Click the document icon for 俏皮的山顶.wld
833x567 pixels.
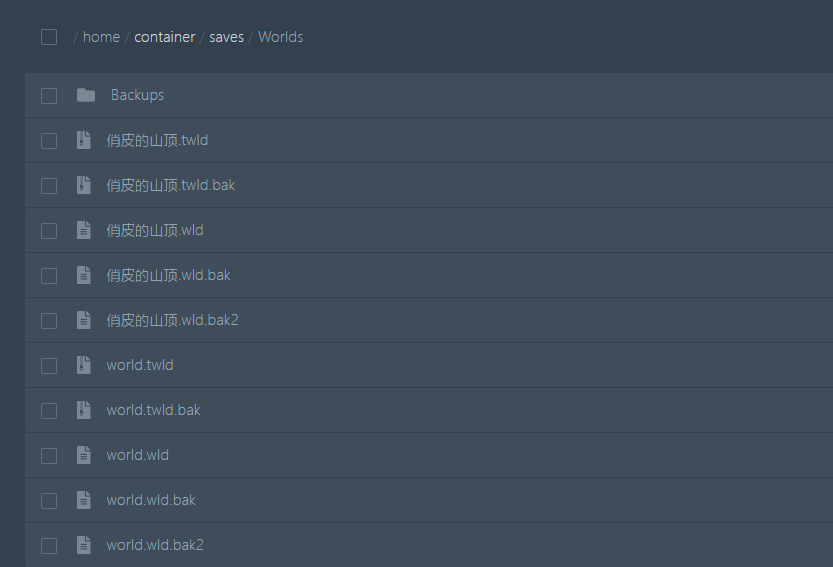[x=84, y=230]
